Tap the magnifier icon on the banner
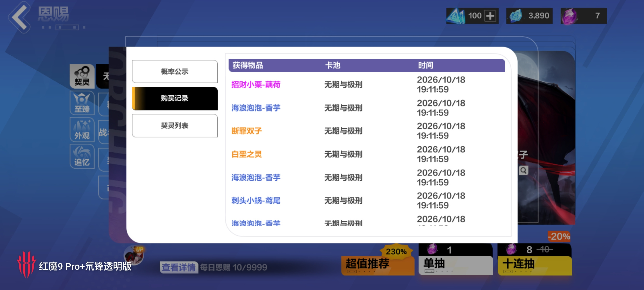644x290 pixels. pyautogui.click(x=524, y=170)
